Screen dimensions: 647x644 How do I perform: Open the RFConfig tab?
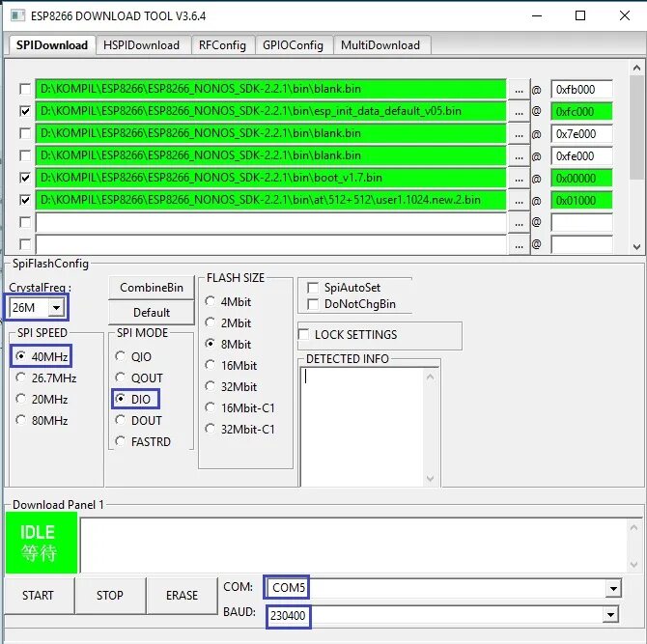coord(222,45)
